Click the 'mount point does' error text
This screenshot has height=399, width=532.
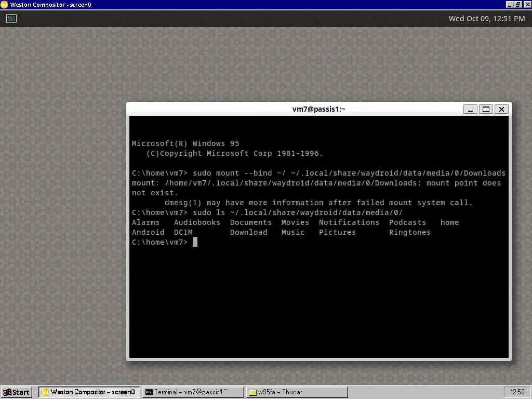tap(463, 183)
